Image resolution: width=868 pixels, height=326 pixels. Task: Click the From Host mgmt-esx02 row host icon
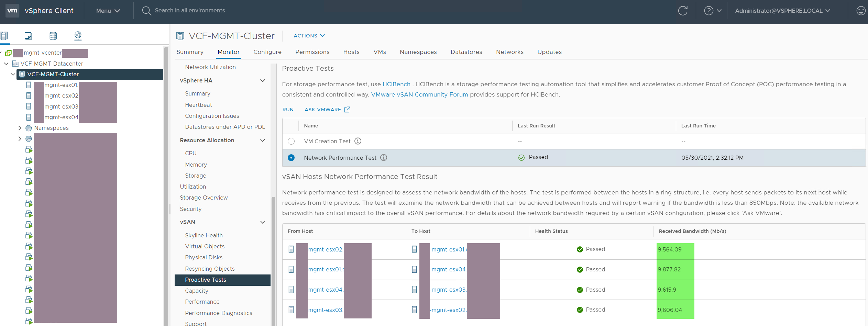click(291, 249)
